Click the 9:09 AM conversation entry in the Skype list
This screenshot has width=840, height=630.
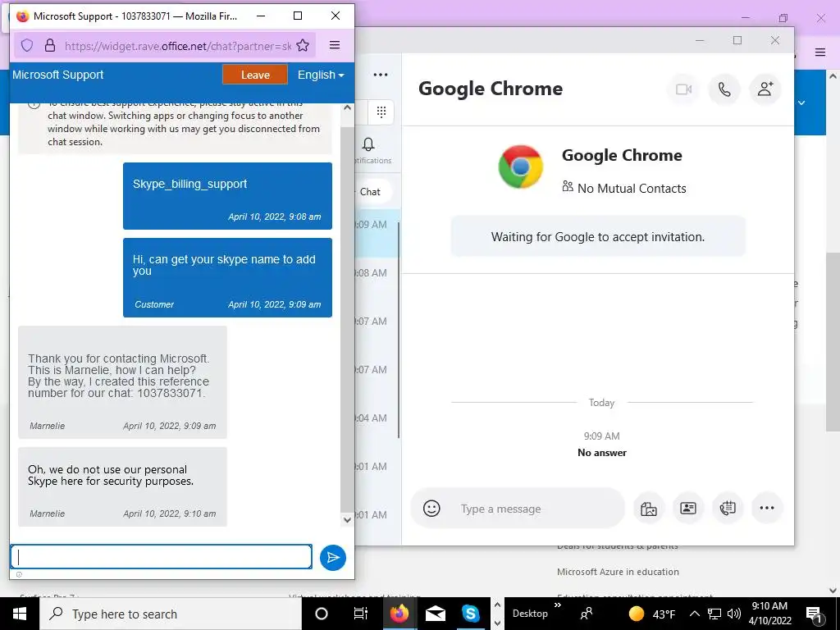377,233
